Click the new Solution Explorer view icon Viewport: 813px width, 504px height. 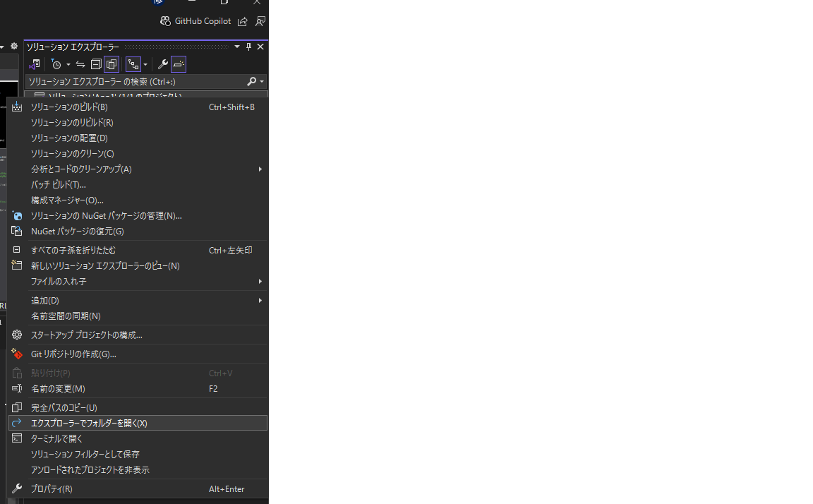click(x=17, y=265)
